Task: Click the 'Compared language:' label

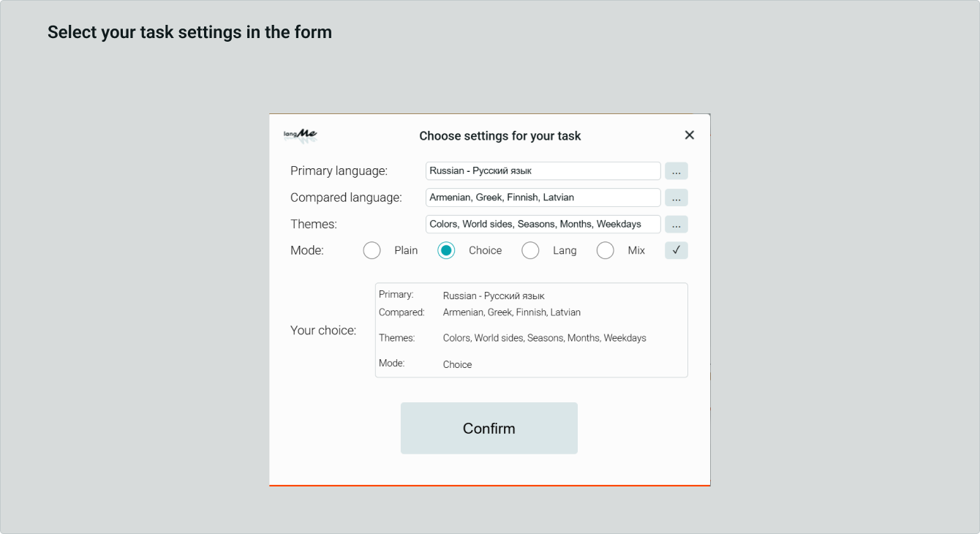Action: [346, 198]
